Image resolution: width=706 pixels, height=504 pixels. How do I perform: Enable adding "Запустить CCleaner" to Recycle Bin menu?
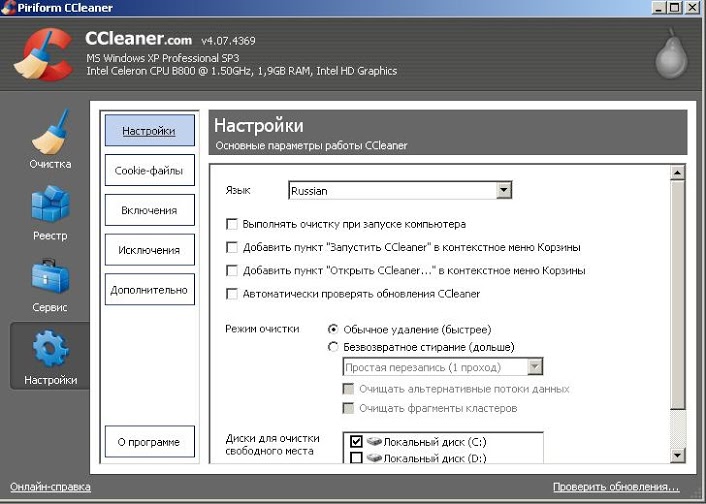231,247
